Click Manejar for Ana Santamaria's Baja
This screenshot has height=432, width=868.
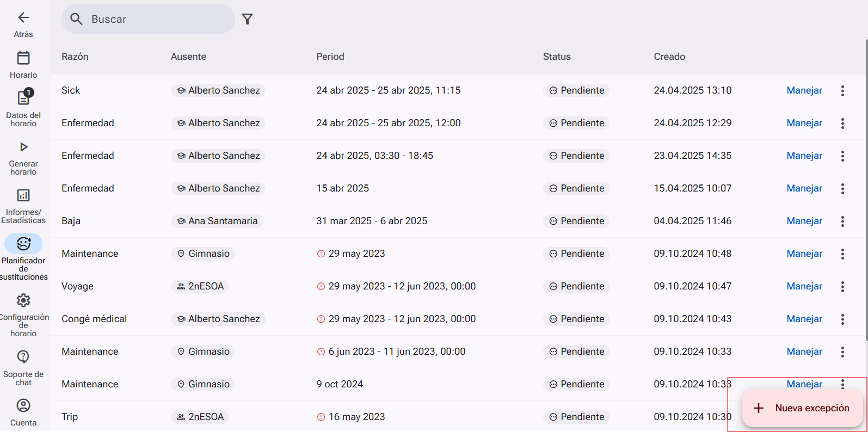pyautogui.click(x=804, y=221)
